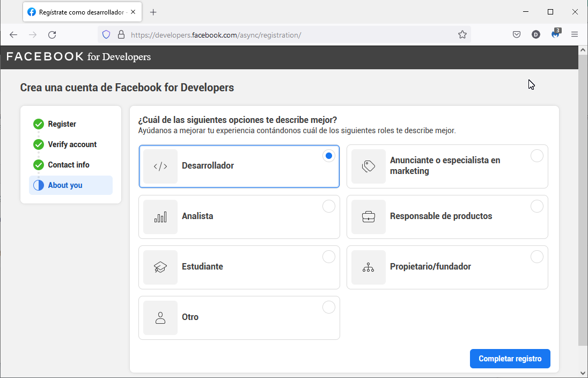This screenshot has width=588, height=378.
Task: Go to the About you step
Action: point(65,185)
